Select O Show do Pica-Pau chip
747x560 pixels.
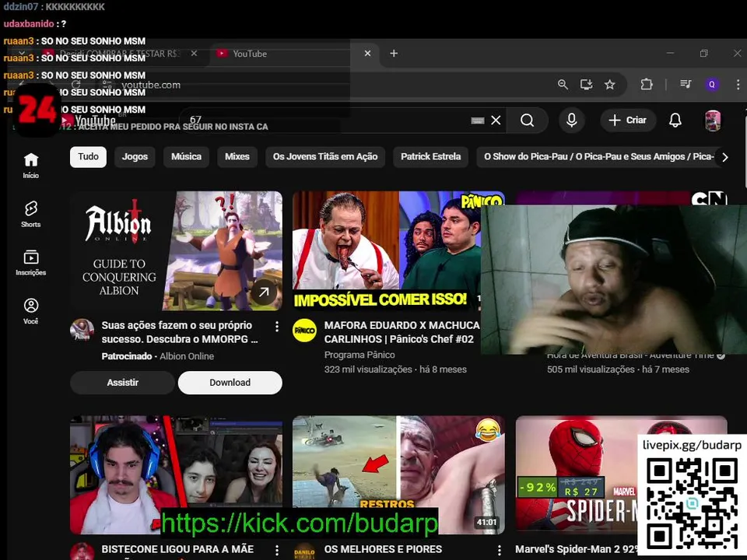(598, 156)
